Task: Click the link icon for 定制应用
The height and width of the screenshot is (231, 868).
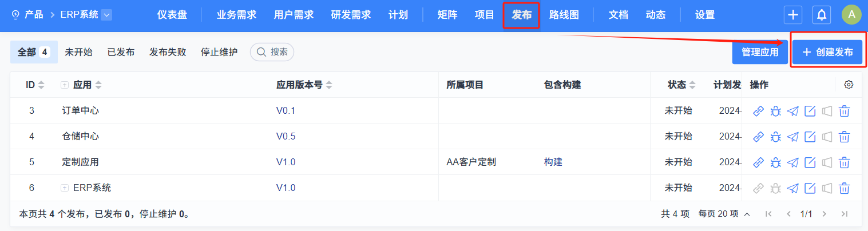Action: 758,162
